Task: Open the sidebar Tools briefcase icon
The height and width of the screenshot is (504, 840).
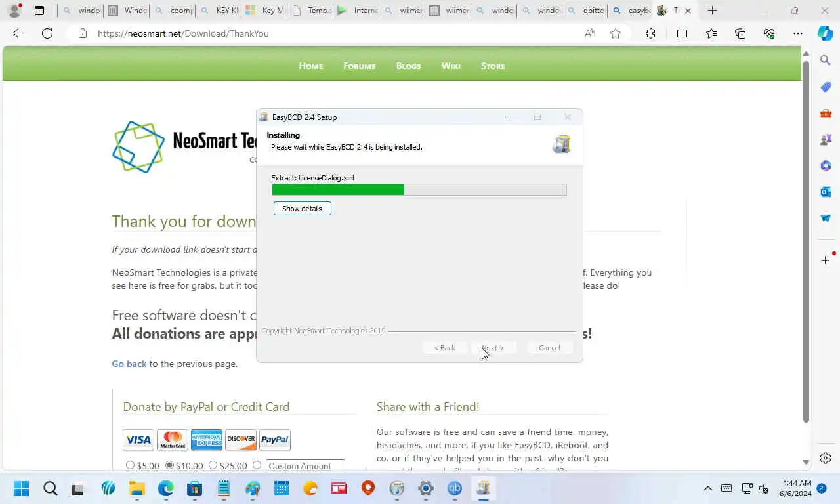Action: pyautogui.click(x=826, y=113)
